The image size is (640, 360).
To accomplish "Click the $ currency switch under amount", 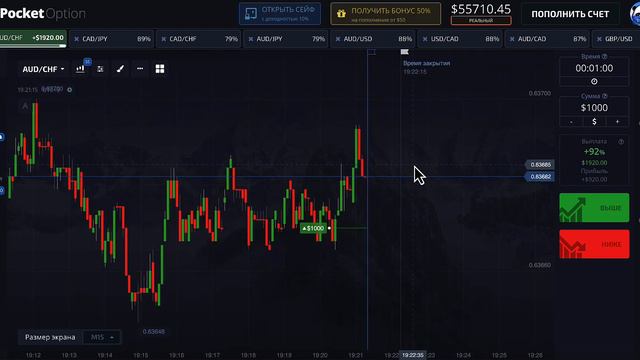I will 594,122.
